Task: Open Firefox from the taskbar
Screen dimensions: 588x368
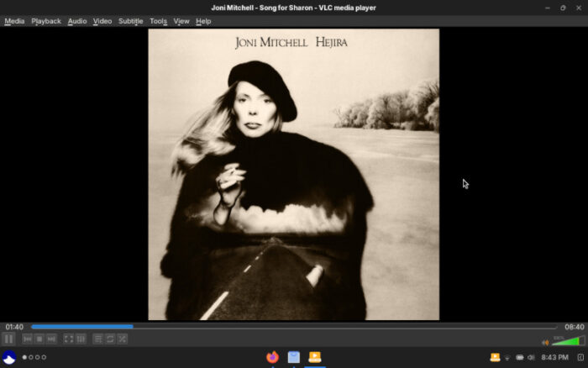Action: pyautogui.click(x=273, y=357)
